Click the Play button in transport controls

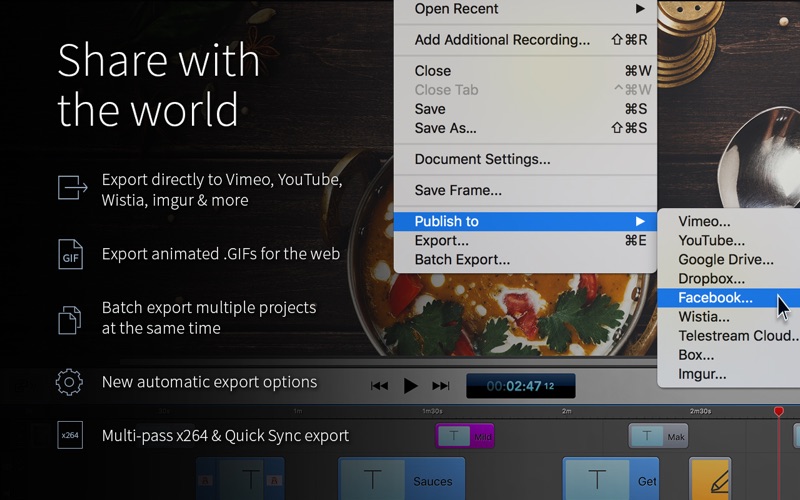[410, 385]
